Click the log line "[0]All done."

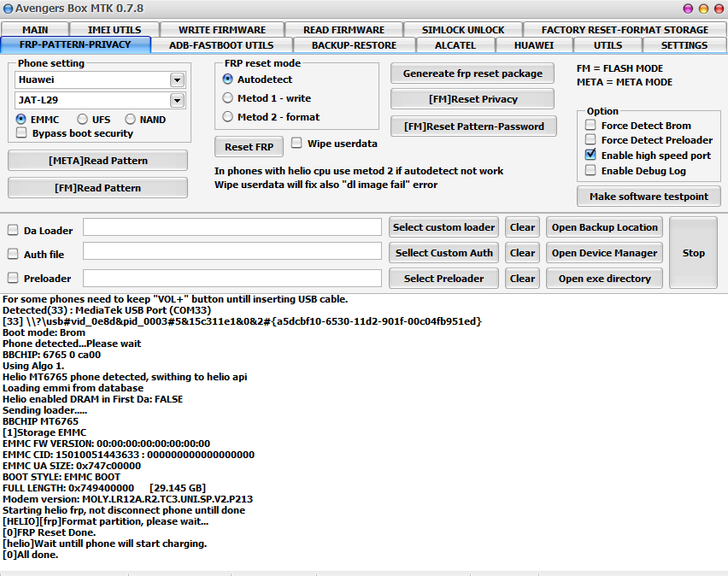click(30, 555)
